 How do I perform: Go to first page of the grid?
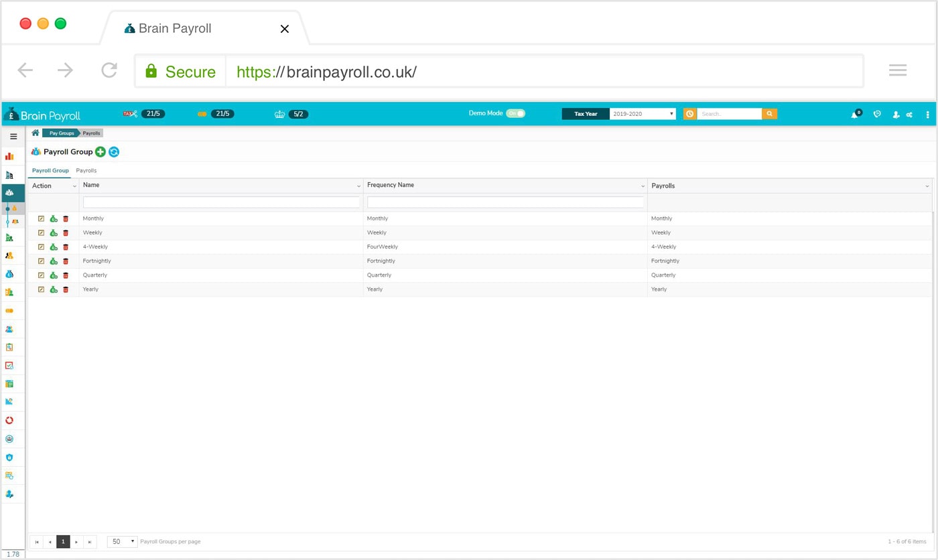[37, 542]
